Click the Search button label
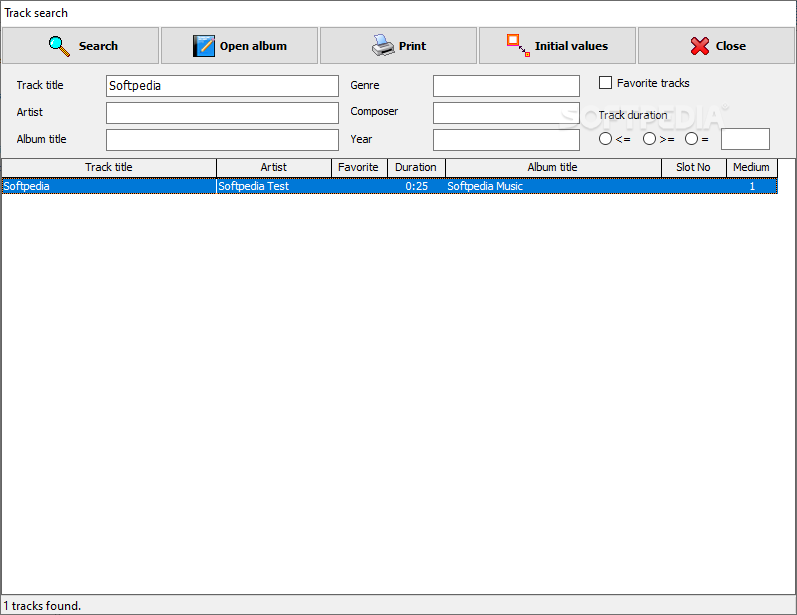Viewport: 797px width, 615px height. (x=98, y=46)
